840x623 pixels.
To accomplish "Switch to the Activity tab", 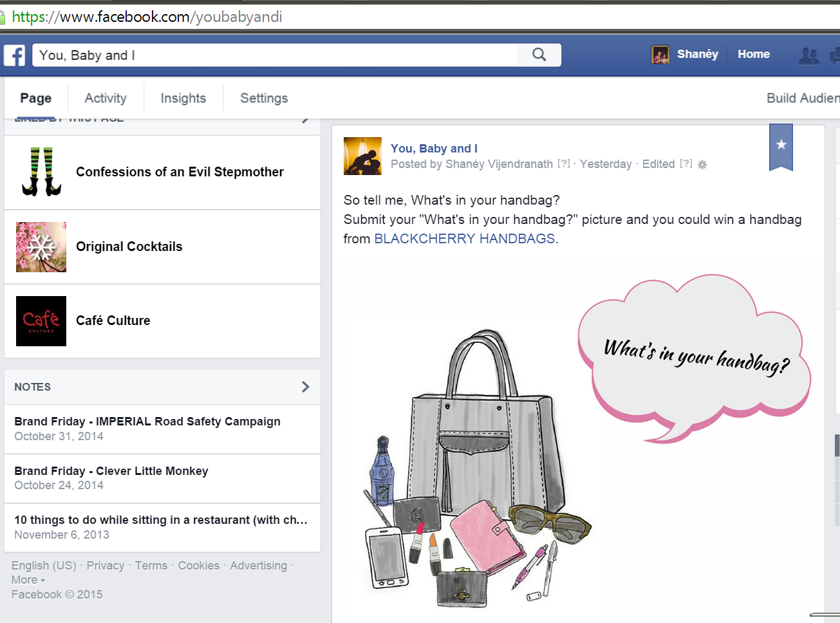I will pos(106,98).
